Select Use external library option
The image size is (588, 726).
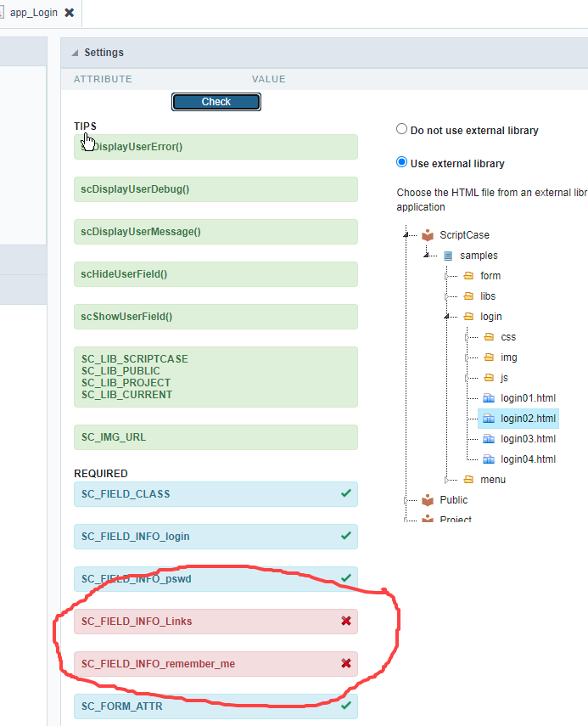coord(402,163)
